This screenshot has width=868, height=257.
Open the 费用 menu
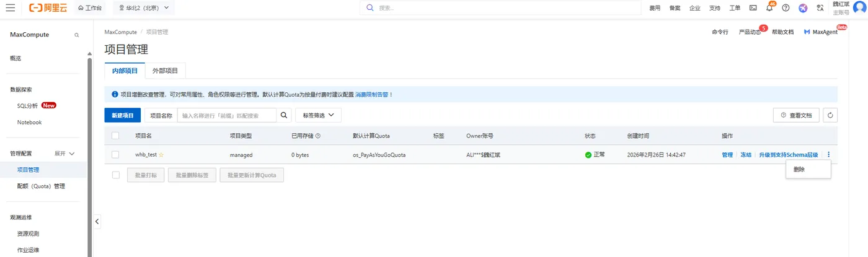pyautogui.click(x=655, y=8)
